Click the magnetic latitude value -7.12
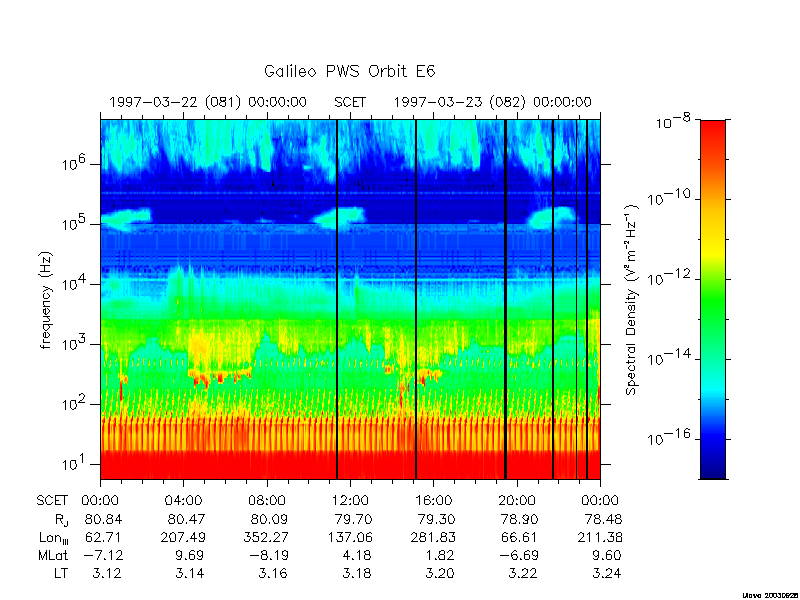The height and width of the screenshot is (600, 800). 102,555
